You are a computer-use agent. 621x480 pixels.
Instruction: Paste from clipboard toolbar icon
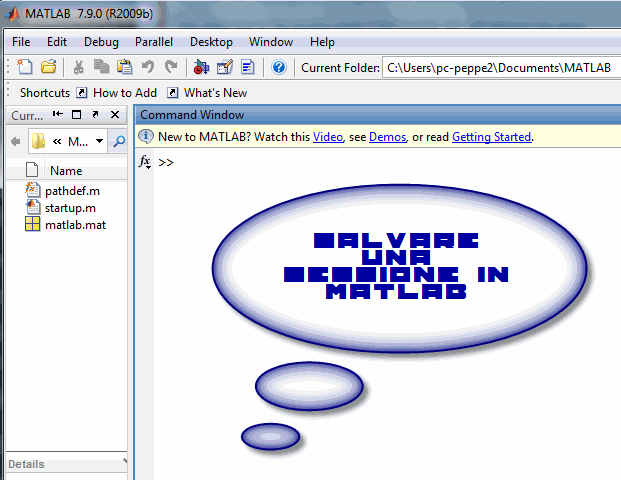click(x=124, y=67)
